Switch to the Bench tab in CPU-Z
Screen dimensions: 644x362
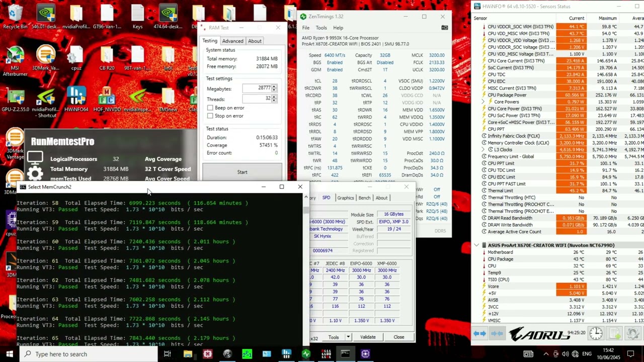click(x=364, y=198)
